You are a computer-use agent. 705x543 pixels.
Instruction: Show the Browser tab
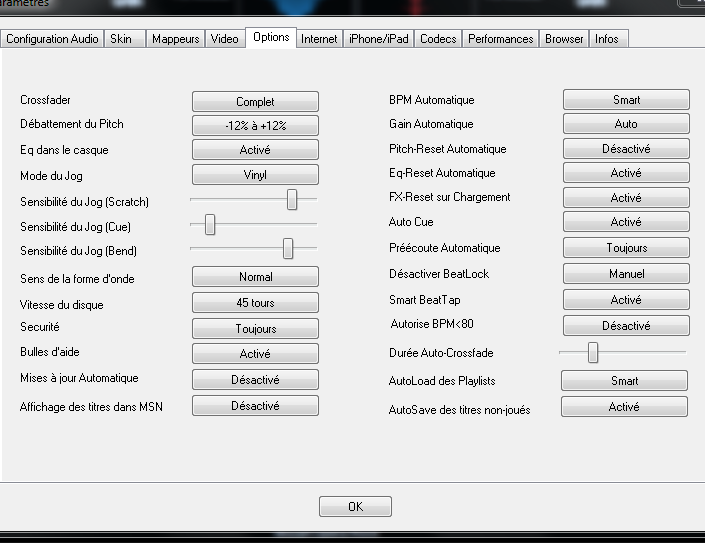point(564,39)
